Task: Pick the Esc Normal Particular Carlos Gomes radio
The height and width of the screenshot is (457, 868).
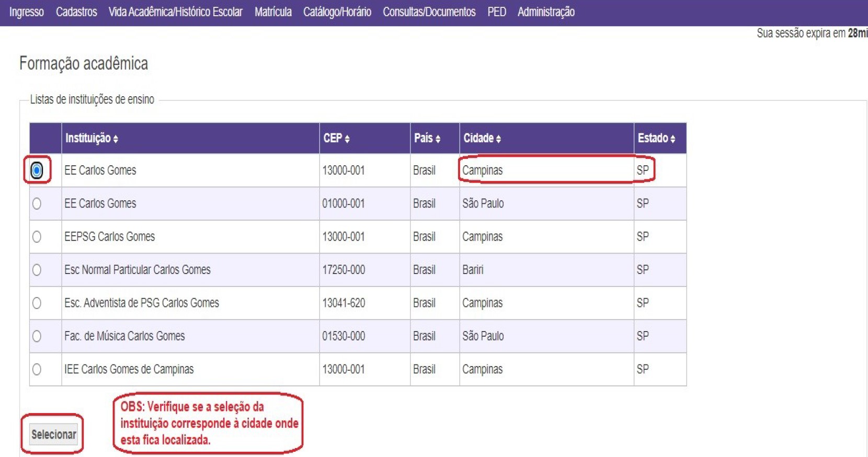Action: click(37, 270)
